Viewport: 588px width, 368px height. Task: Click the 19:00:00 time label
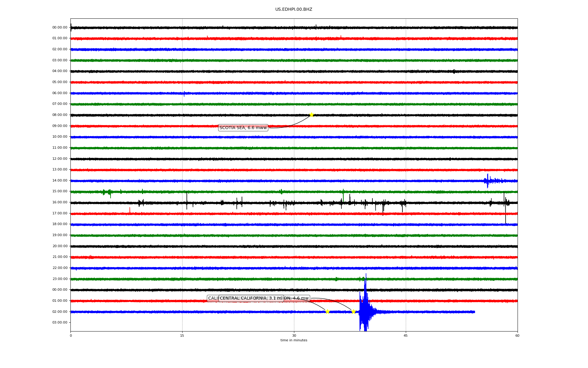60,235
